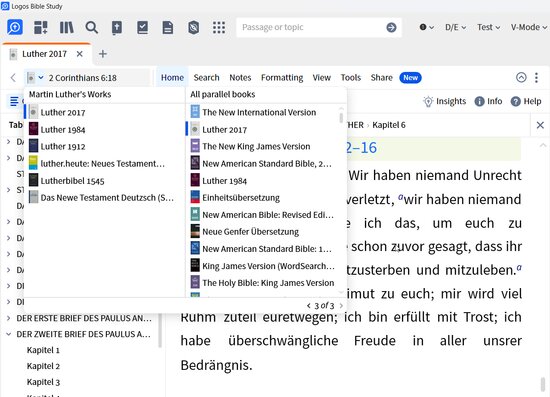
Task: Go to previous parallel set arrow
Action: [309, 305]
